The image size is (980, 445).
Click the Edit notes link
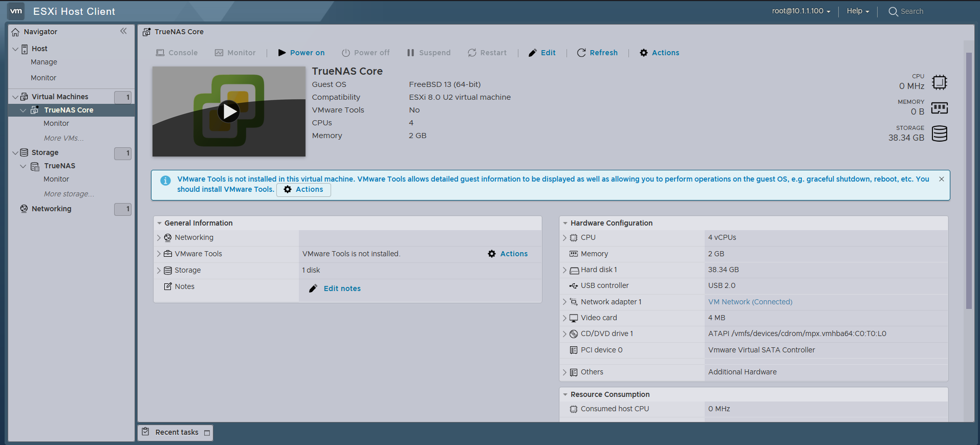click(x=342, y=288)
